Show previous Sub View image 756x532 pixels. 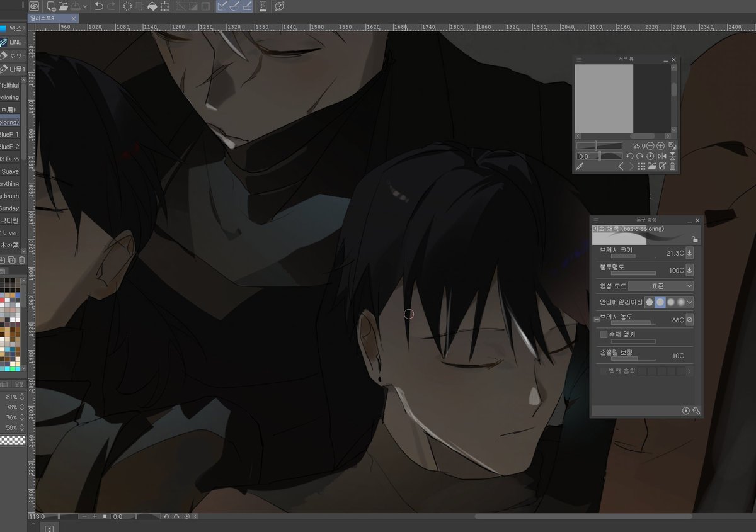coord(621,166)
